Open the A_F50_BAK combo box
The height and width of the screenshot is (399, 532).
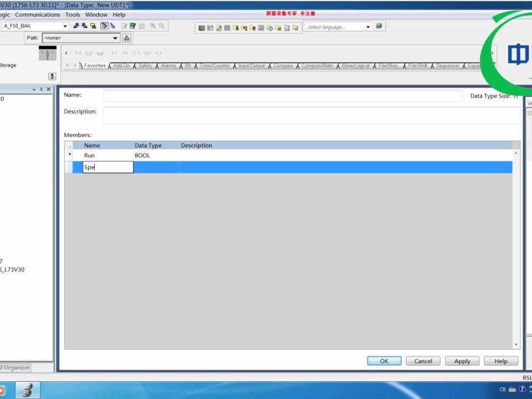65,26
